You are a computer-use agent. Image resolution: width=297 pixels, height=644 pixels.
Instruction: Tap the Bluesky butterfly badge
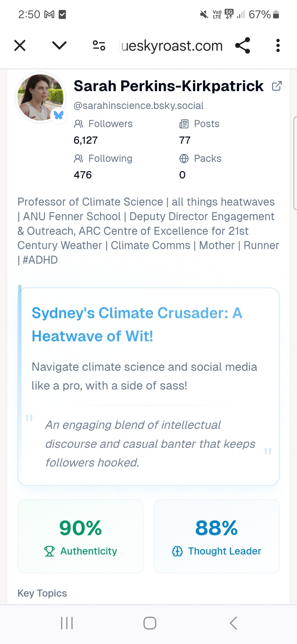click(59, 115)
